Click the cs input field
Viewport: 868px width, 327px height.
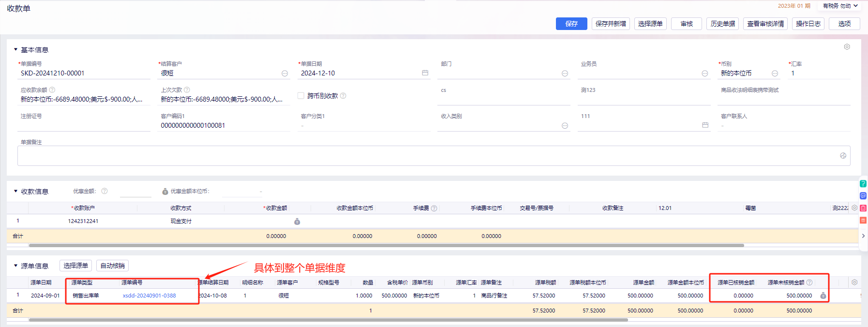[x=504, y=99]
